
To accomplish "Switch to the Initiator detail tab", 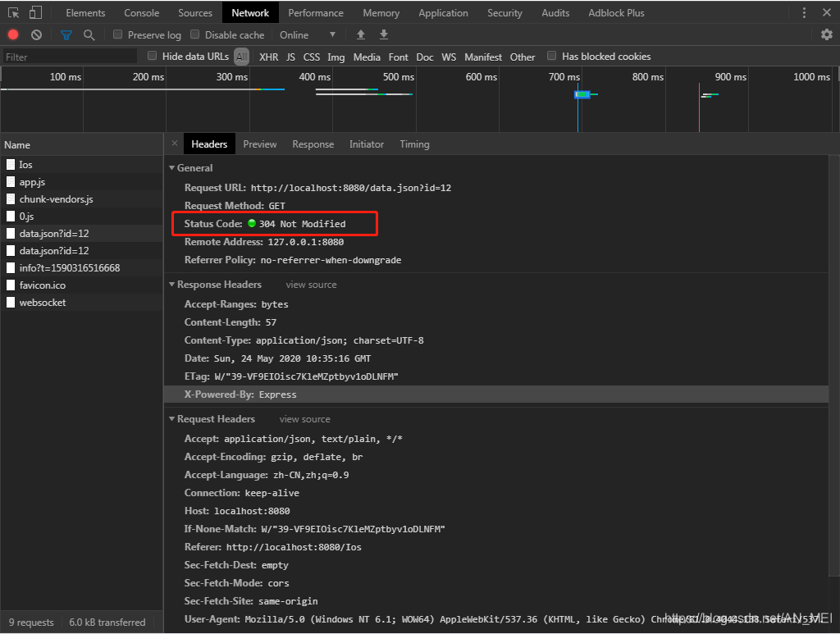I will pos(367,144).
